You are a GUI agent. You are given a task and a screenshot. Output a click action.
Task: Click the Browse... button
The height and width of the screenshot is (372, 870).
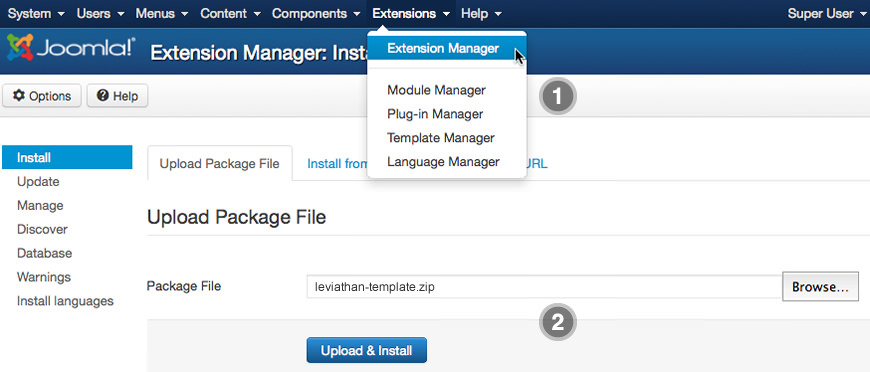(x=820, y=287)
